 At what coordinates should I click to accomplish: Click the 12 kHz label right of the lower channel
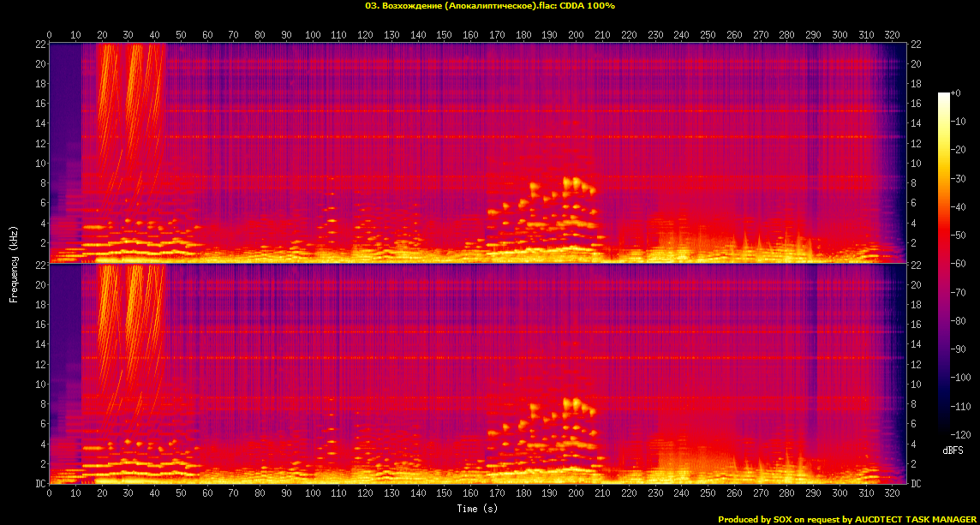(915, 365)
